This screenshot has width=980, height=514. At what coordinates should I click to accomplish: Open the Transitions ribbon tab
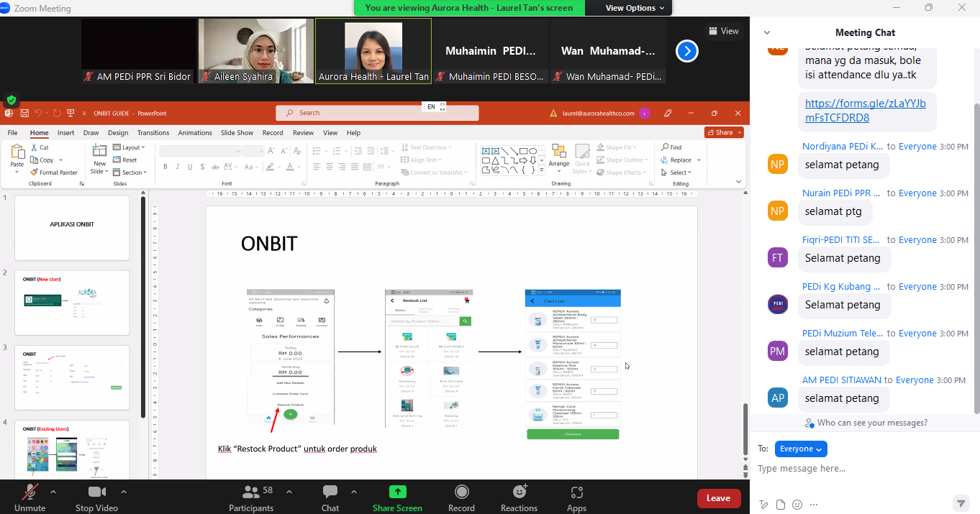(x=153, y=133)
